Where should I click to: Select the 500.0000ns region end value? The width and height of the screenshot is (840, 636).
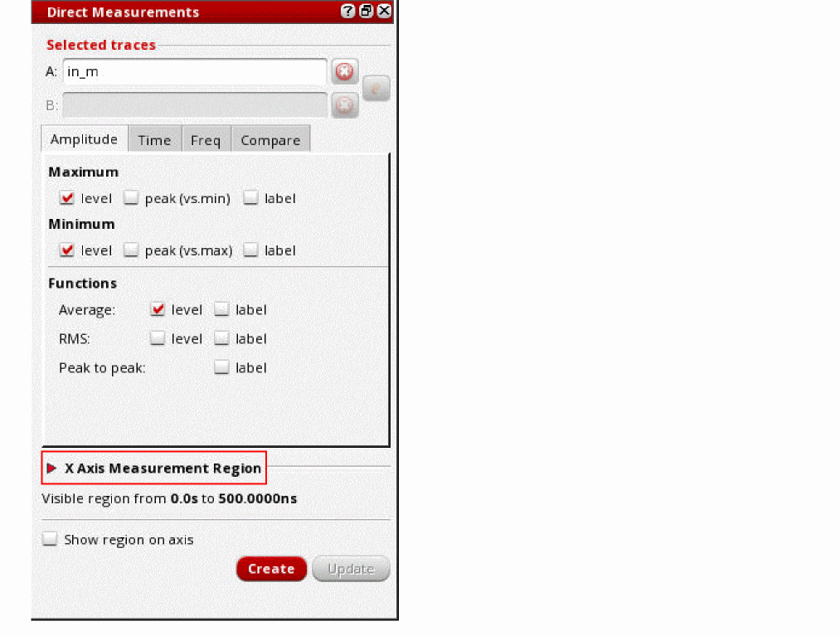[x=258, y=499]
